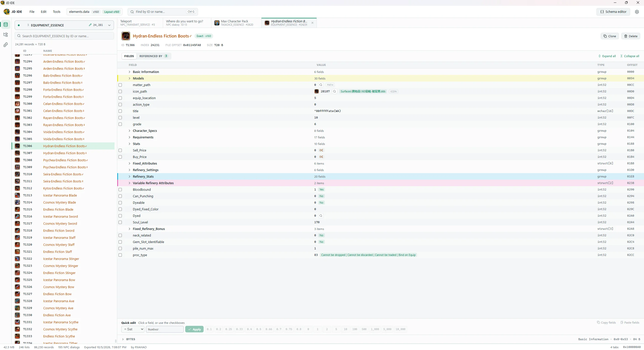Viewport: 644px width, 350px height.
Task: Click the lookup icon next to icon_path 28187
Action: point(334,92)
